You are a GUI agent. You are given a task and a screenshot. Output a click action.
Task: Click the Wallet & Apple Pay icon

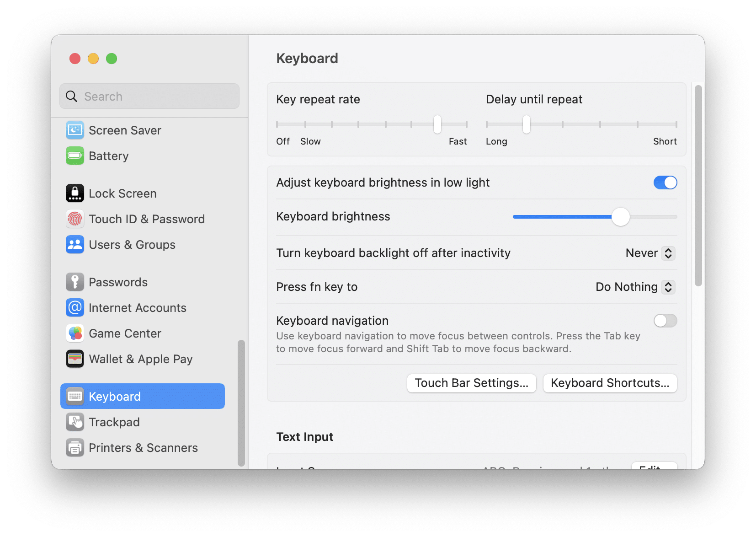[x=75, y=359]
